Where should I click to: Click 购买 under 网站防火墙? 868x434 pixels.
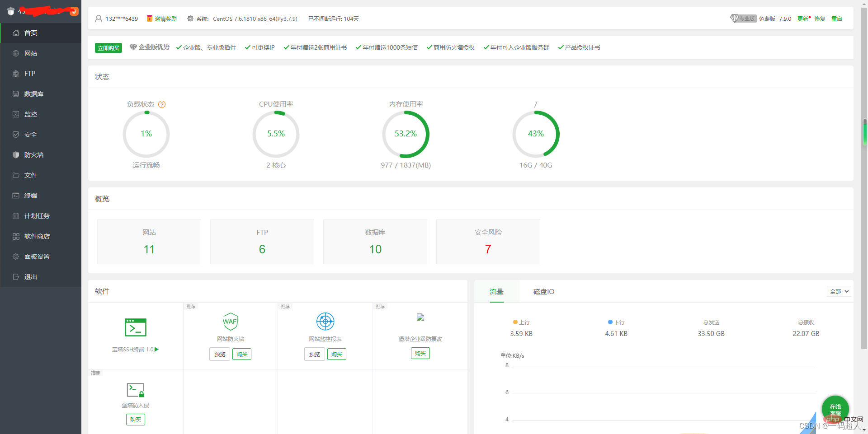[242, 354]
